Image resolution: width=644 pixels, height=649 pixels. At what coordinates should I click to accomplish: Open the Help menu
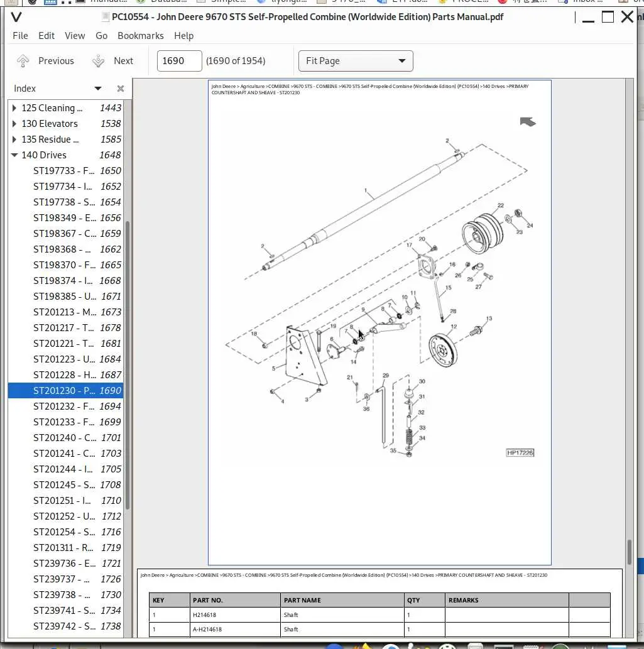click(x=183, y=36)
